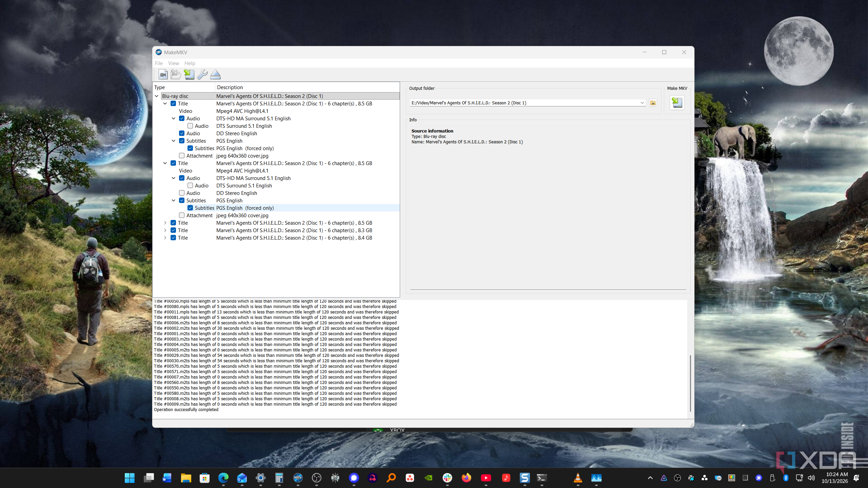Viewport: 868px width, 488px height.
Task: Click the log pane vertical scrollbar
Action: pyautogui.click(x=690, y=383)
